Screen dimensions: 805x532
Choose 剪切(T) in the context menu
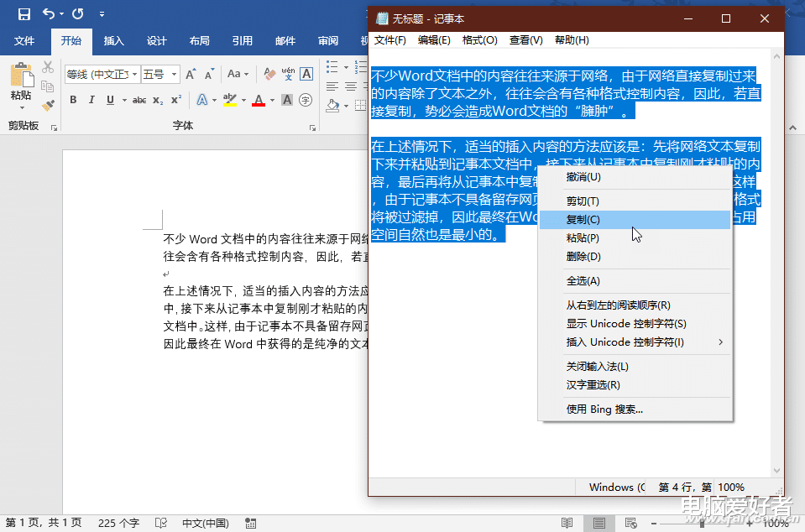click(635, 201)
